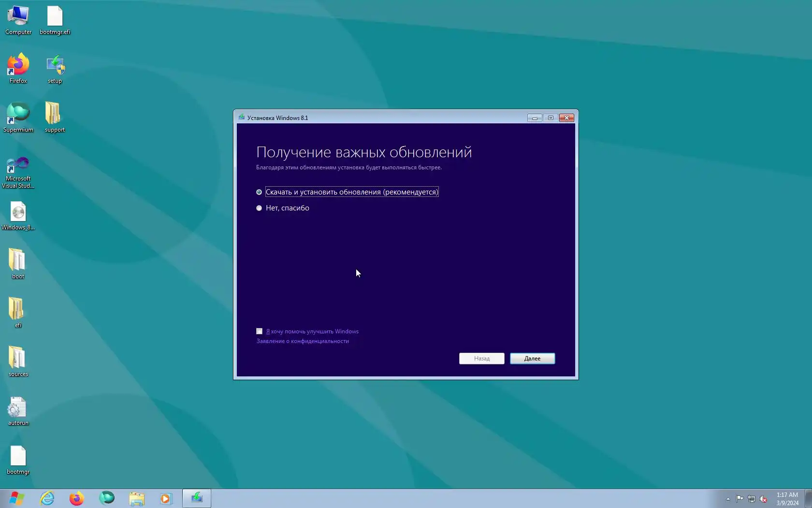The height and width of the screenshot is (508, 812).
Task: Open the Windows Start menu
Action: pyautogui.click(x=17, y=498)
